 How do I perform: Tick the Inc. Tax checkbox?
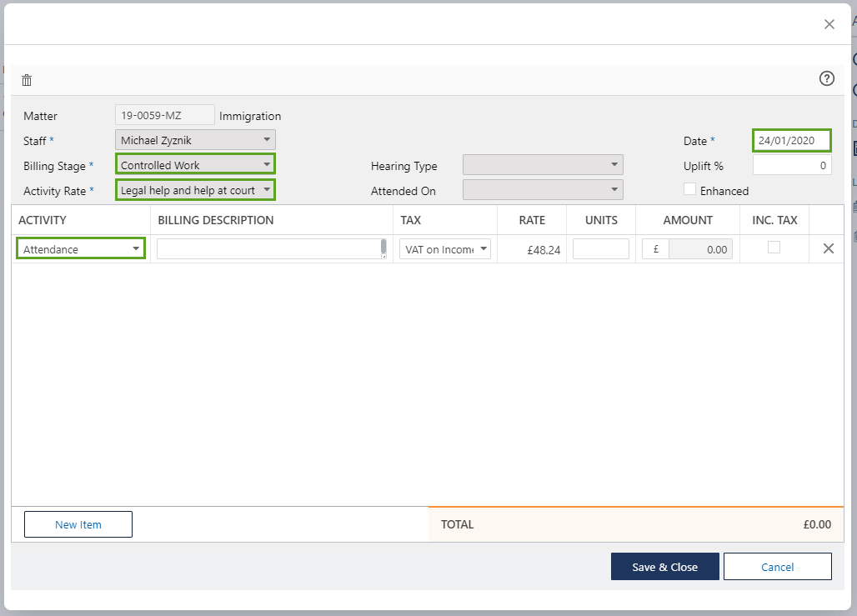(774, 248)
